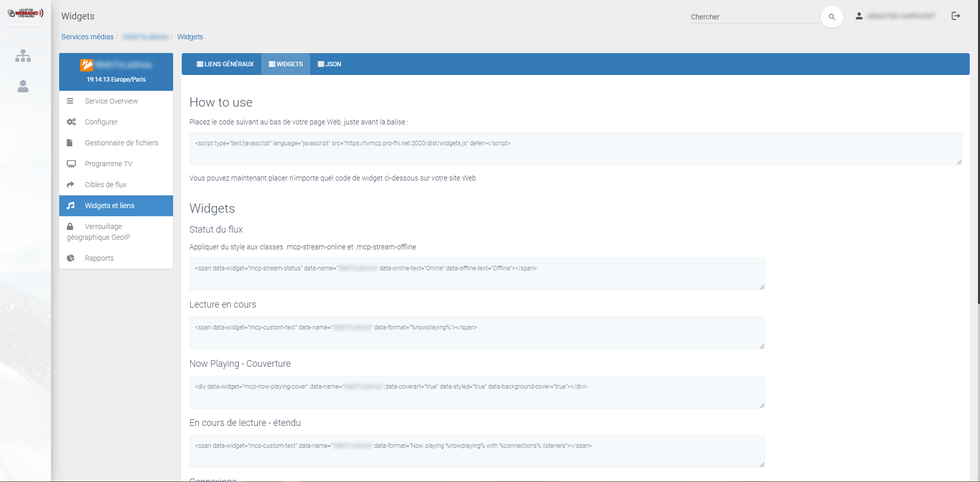Click the Chercher search field

754,17
